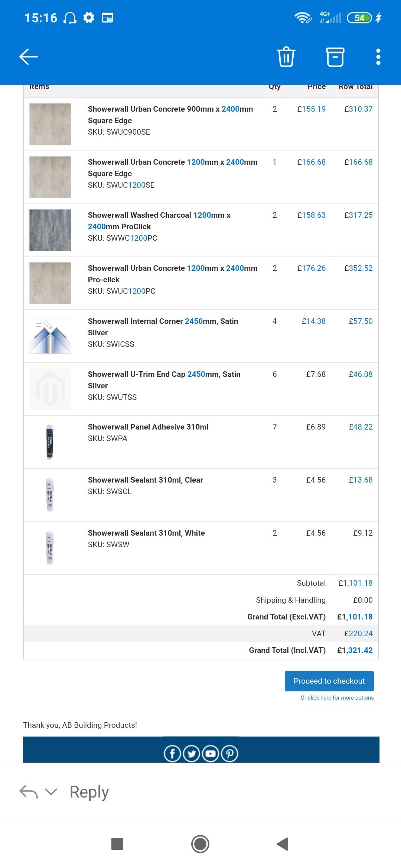
Task: Open the £1,321.42 grand total link
Action: pos(355,650)
